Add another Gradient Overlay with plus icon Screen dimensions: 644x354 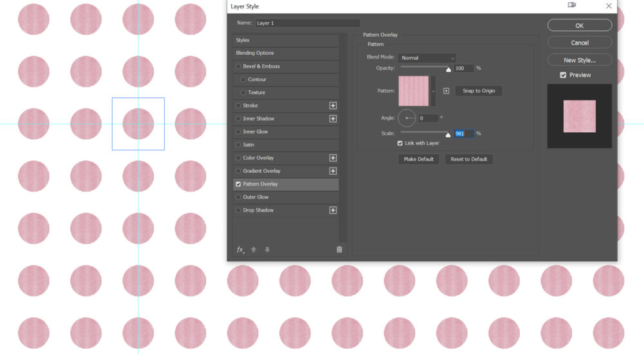click(x=333, y=171)
